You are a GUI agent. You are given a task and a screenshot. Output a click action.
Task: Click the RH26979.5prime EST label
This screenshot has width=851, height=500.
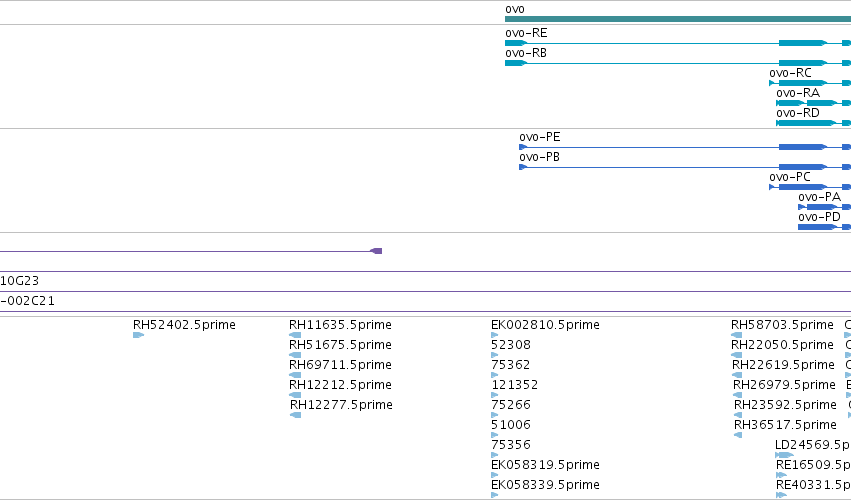tap(784, 385)
